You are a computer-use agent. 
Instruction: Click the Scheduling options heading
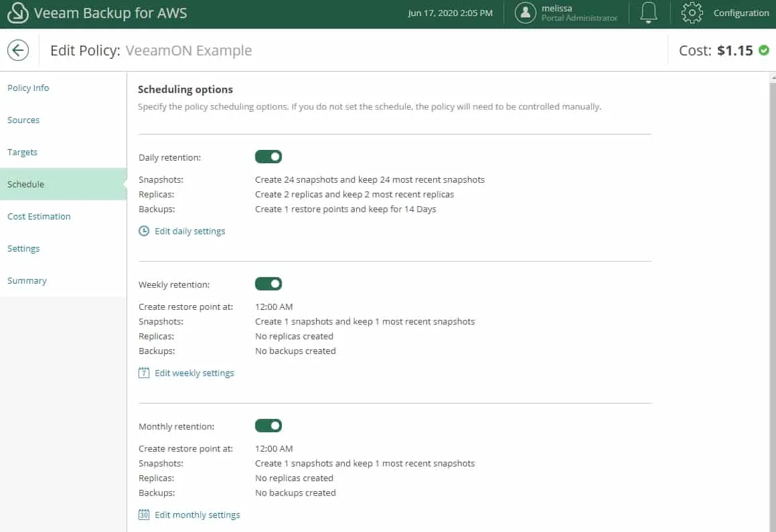tap(185, 90)
